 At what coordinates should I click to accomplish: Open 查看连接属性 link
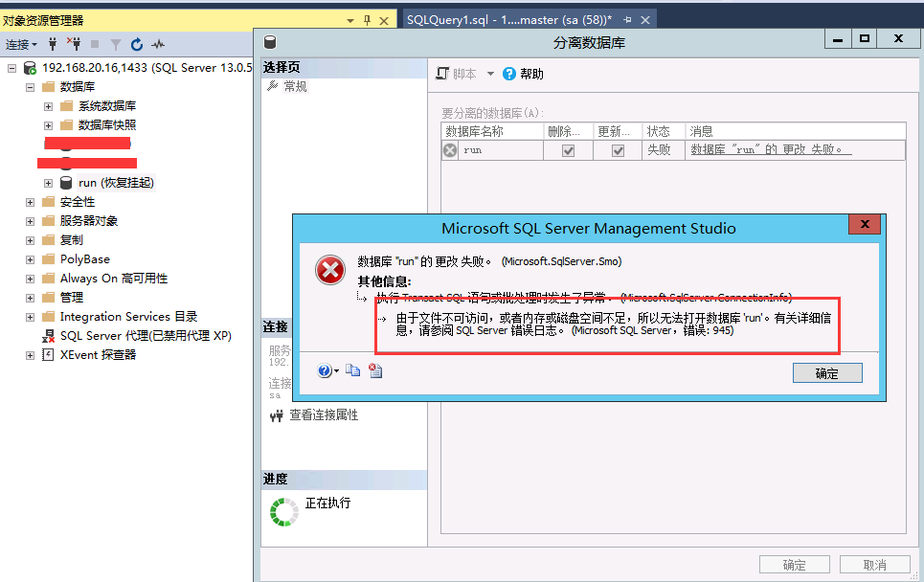324,415
